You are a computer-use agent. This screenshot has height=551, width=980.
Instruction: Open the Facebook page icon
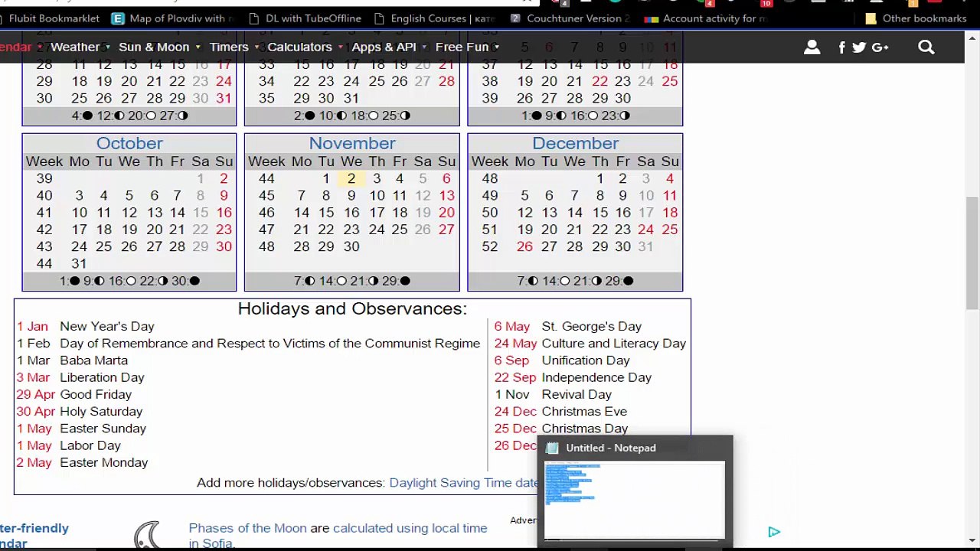click(x=841, y=47)
